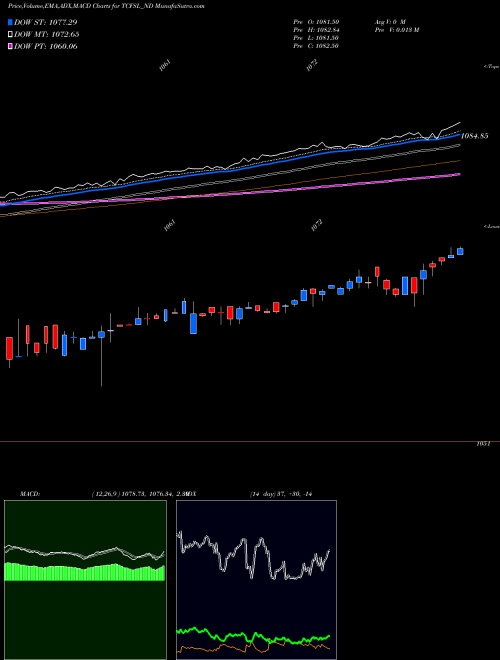
Task: Click the ADX indicator panel
Action: (256, 580)
